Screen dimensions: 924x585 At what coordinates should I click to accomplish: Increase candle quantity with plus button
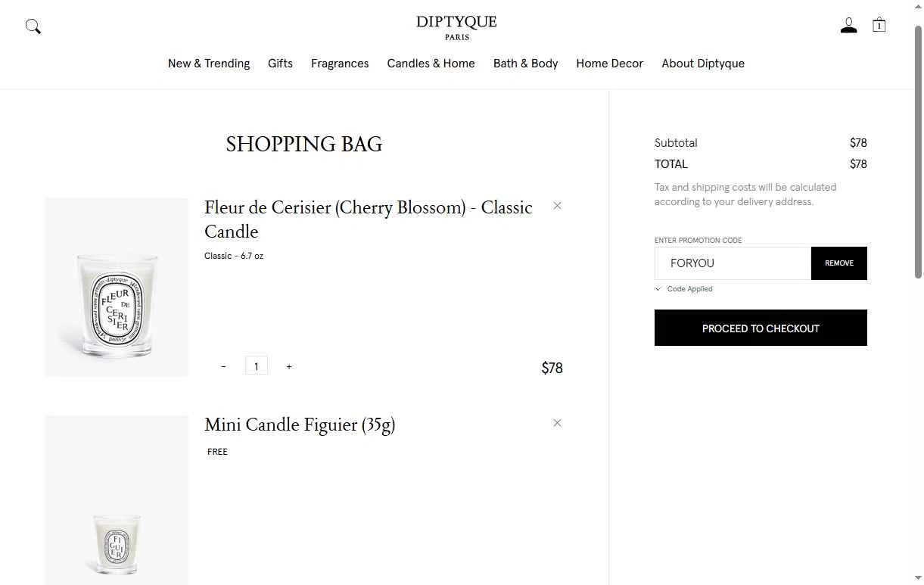pyautogui.click(x=289, y=367)
